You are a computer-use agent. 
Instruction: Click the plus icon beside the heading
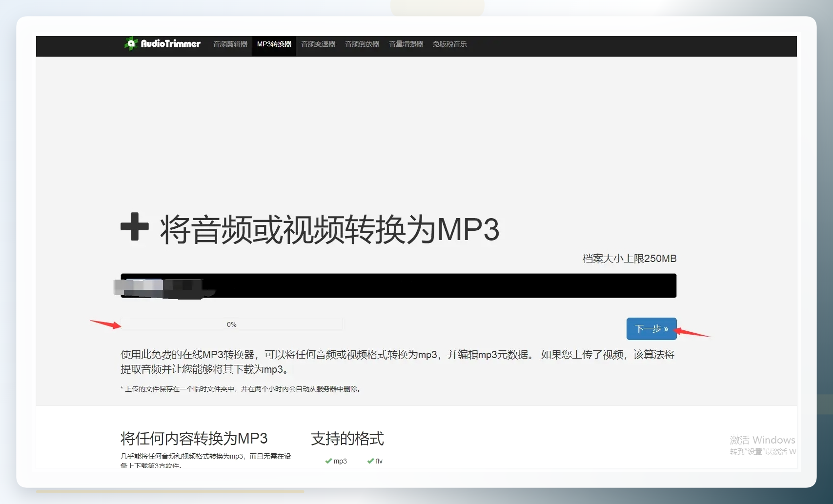click(x=135, y=227)
